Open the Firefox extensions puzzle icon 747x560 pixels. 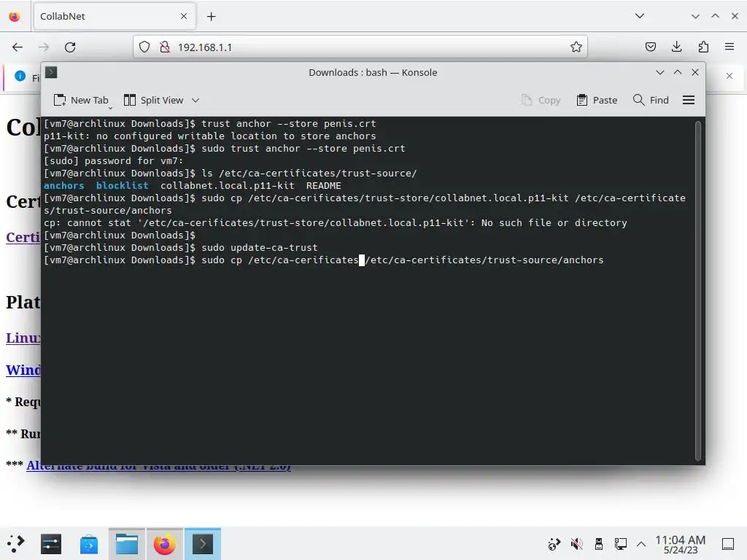(x=703, y=47)
